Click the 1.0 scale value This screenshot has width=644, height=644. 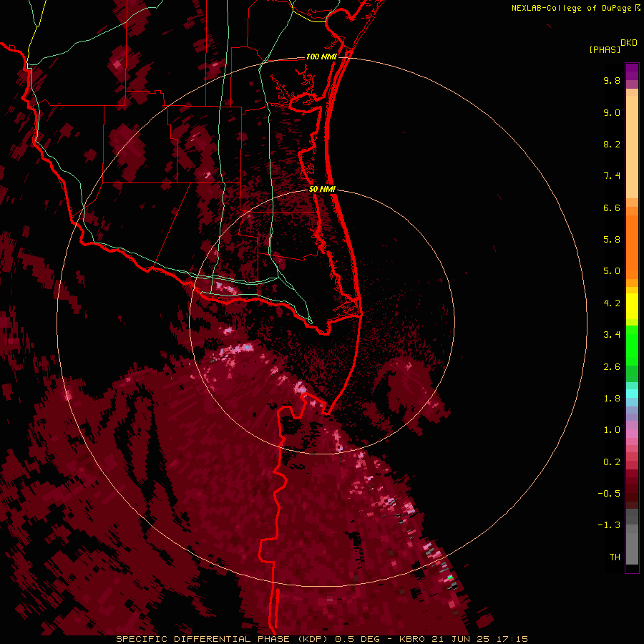[x=612, y=430]
